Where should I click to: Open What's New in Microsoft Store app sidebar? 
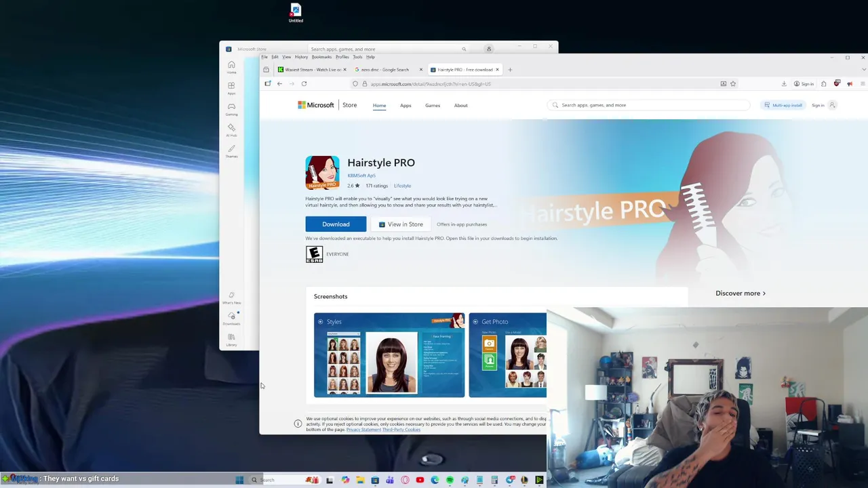(231, 298)
